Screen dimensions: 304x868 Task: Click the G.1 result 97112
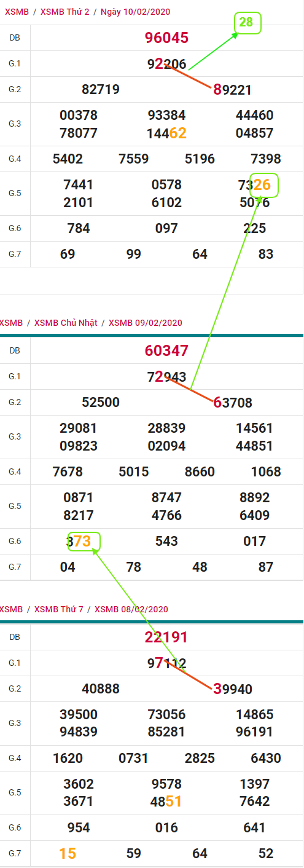click(x=166, y=663)
